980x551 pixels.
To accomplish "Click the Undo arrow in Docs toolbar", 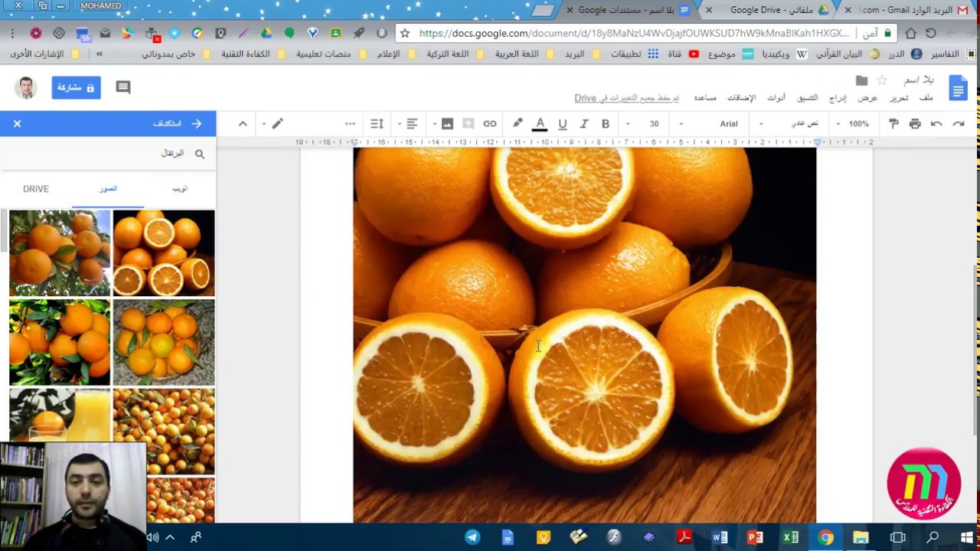I will pos(936,124).
